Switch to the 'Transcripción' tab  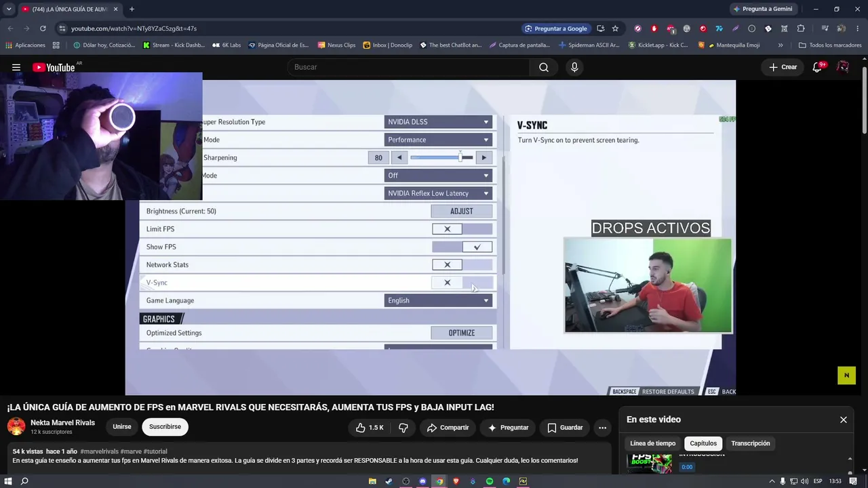point(751,443)
